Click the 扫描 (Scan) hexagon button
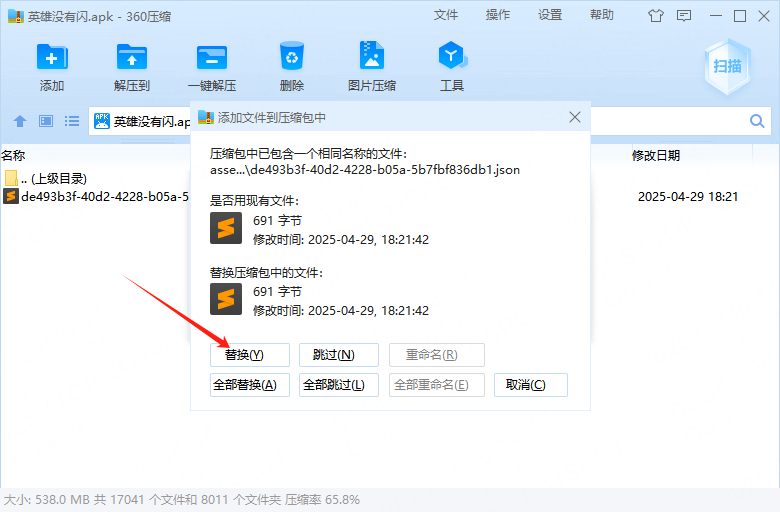 [x=727, y=66]
